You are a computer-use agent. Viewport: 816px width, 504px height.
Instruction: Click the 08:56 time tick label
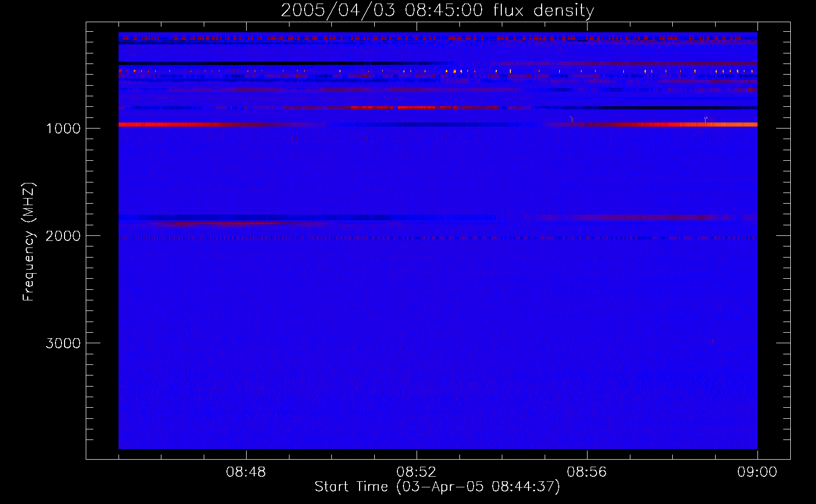[587, 472]
